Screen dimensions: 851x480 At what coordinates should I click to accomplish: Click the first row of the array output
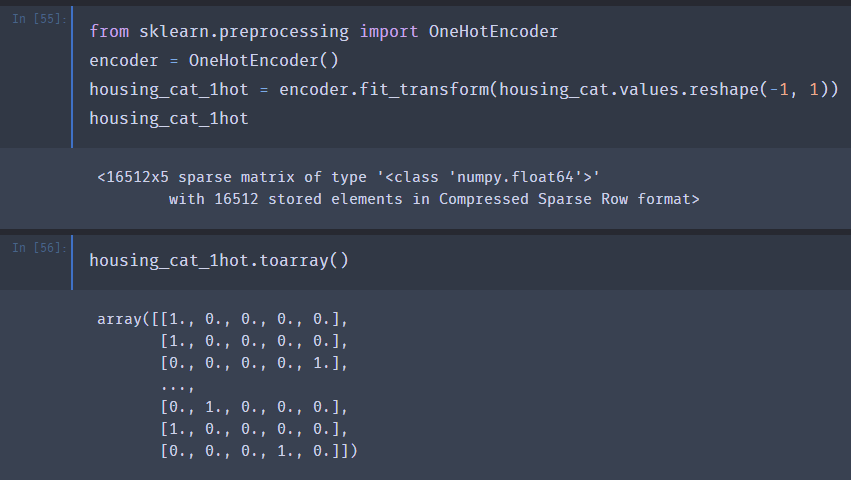pos(223,319)
